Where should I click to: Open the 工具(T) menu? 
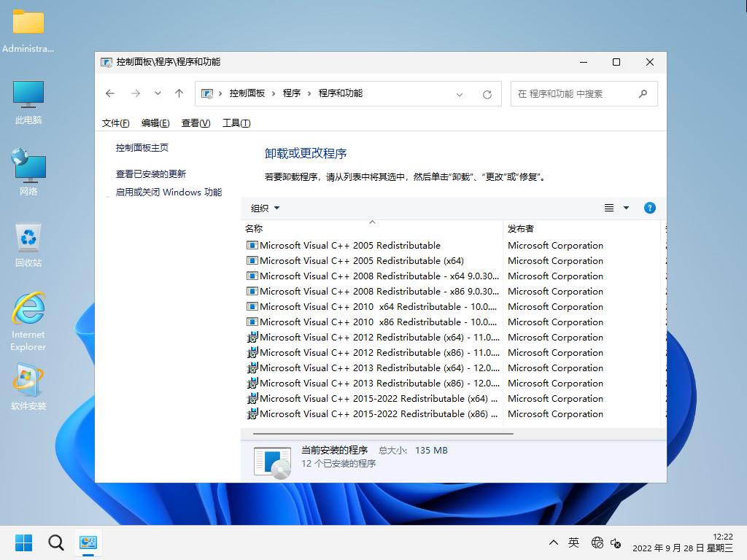point(236,122)
